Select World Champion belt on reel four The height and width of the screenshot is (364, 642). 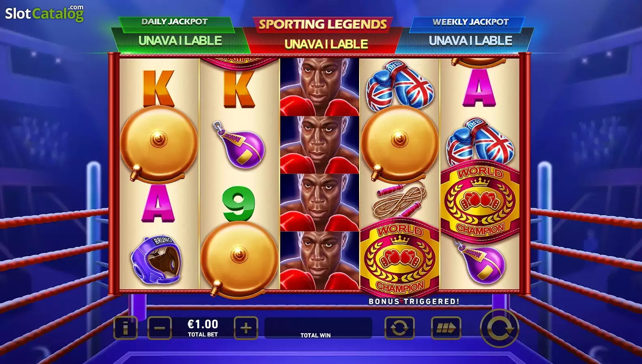coord(400,258)
